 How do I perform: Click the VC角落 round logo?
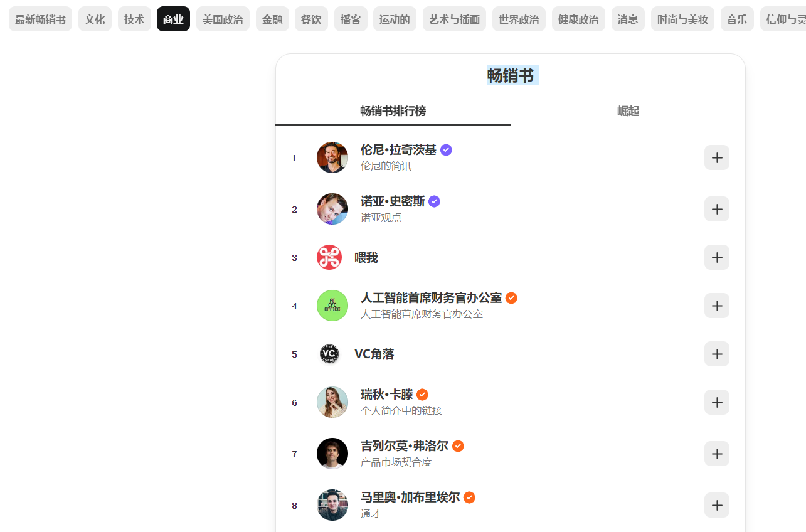(329, 354)
